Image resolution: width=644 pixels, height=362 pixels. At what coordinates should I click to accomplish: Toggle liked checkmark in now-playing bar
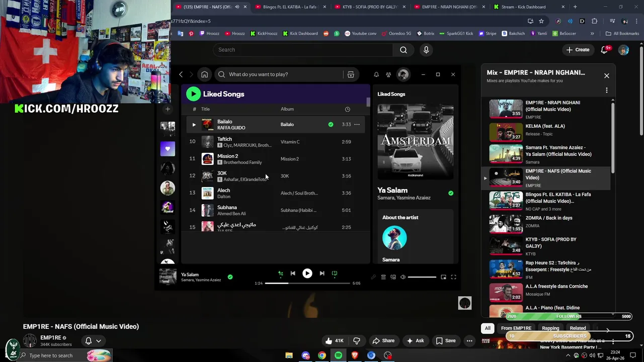(230, 277)
